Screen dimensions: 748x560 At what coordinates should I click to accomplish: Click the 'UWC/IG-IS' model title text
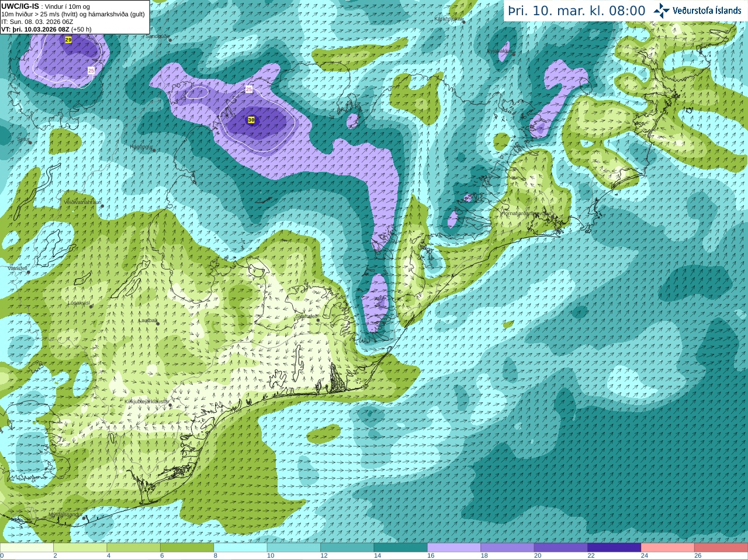(20, 6)
